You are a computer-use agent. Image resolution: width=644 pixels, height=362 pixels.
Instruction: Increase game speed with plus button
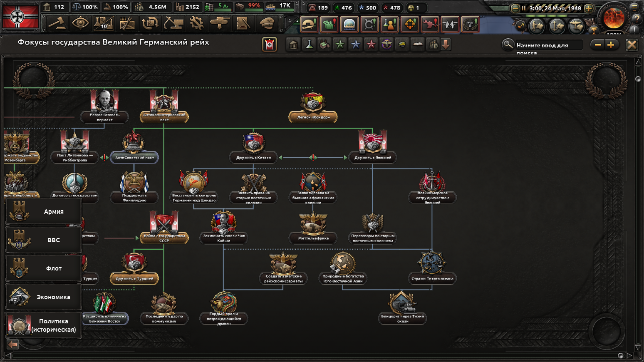pos(589,8)
